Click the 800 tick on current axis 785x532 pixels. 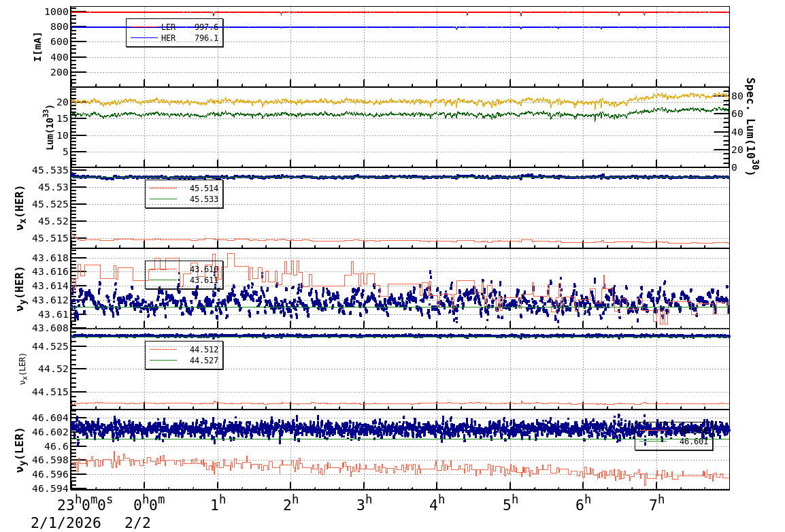coord(59,27)
